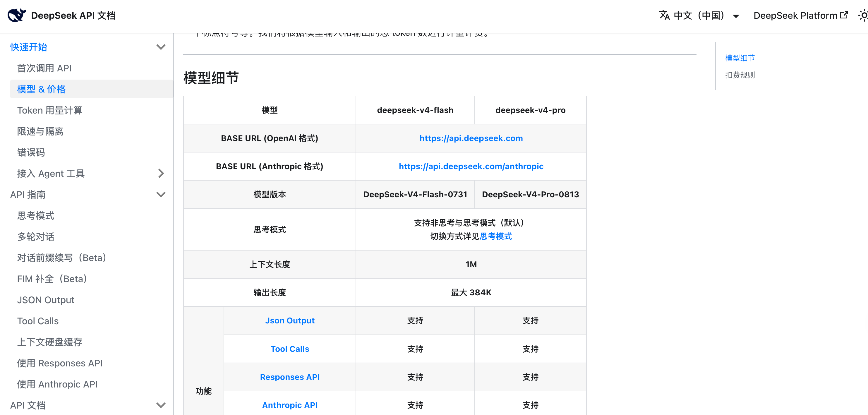Viewport: 868px width, 415px height.
Task: Click the API 指南 category label
Action: (28, 194)
